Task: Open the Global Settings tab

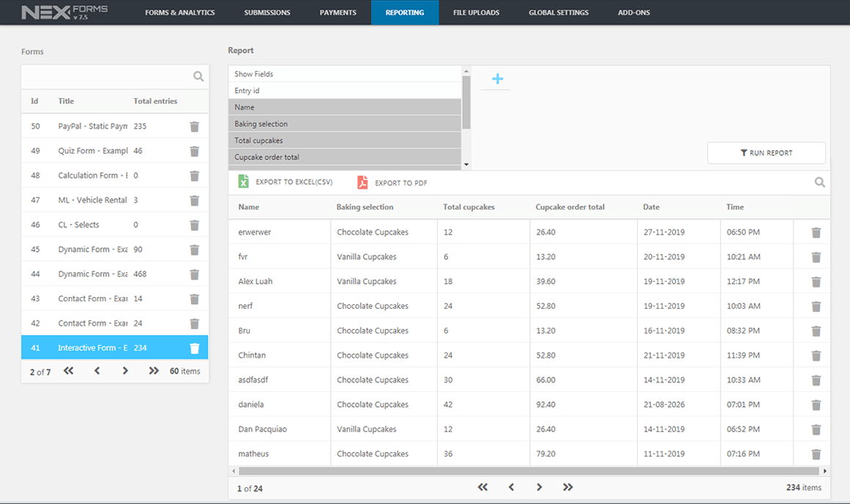Action: click(x=559, y=12)
